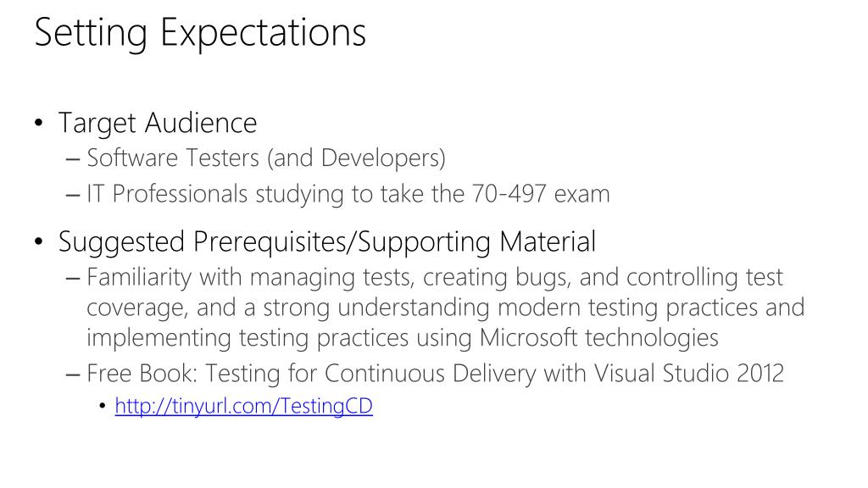Click the dash before Free Book
Screen dimensions: 868x488
pyautogui.click(x=73, y=374)
